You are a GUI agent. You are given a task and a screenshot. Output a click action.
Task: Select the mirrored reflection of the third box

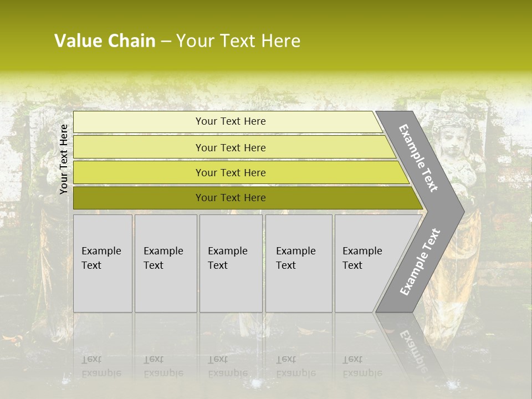(x=230, y=355)
